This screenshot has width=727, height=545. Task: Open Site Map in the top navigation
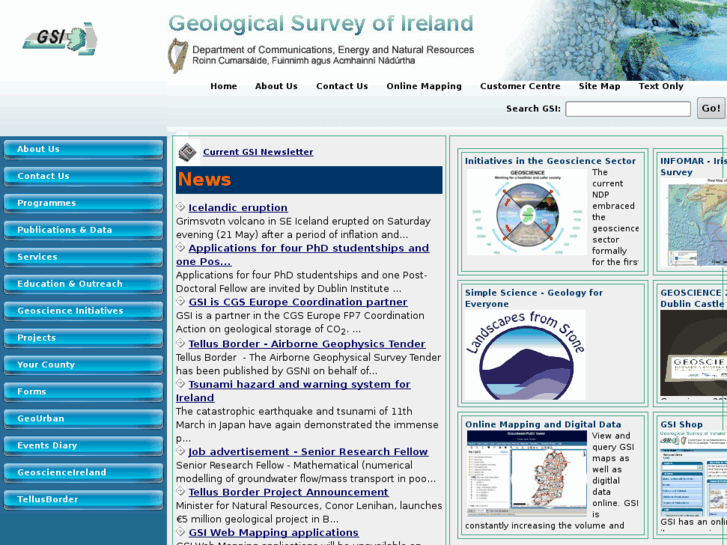[x=599, y=86]
